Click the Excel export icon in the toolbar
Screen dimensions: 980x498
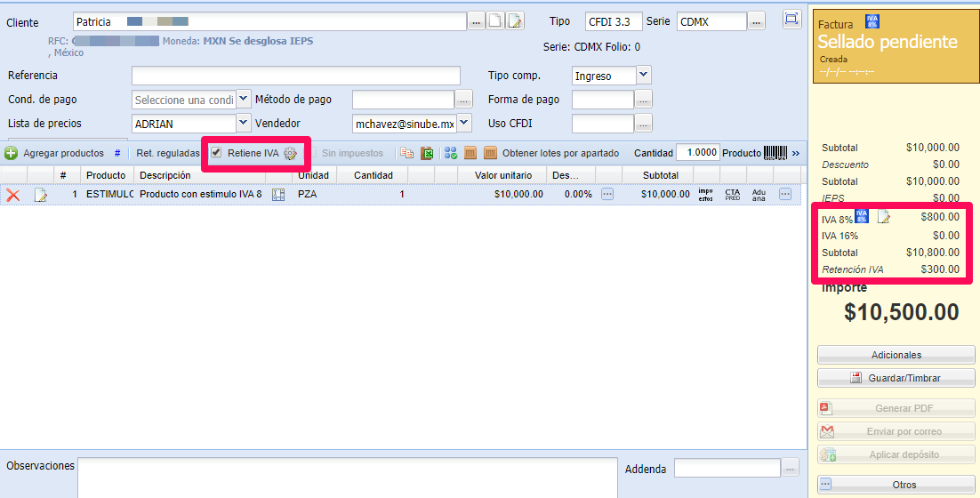[x=427, y=153]
